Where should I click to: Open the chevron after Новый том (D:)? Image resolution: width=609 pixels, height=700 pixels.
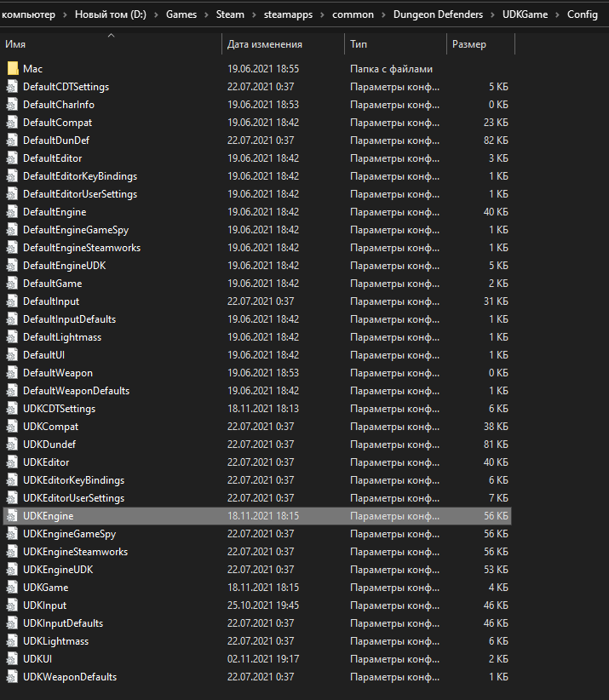click(x=156, y=14)
